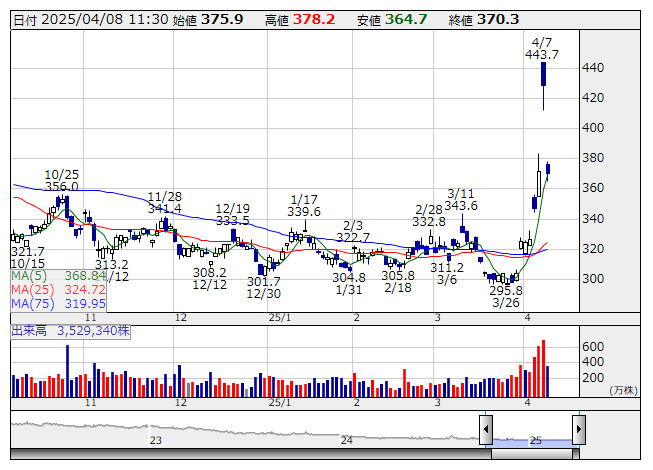Image resolution: width=653 pixels, height=470 pixels.
Task: Click the 311.2 3/6 low label
Action: [x=447, y=274]
